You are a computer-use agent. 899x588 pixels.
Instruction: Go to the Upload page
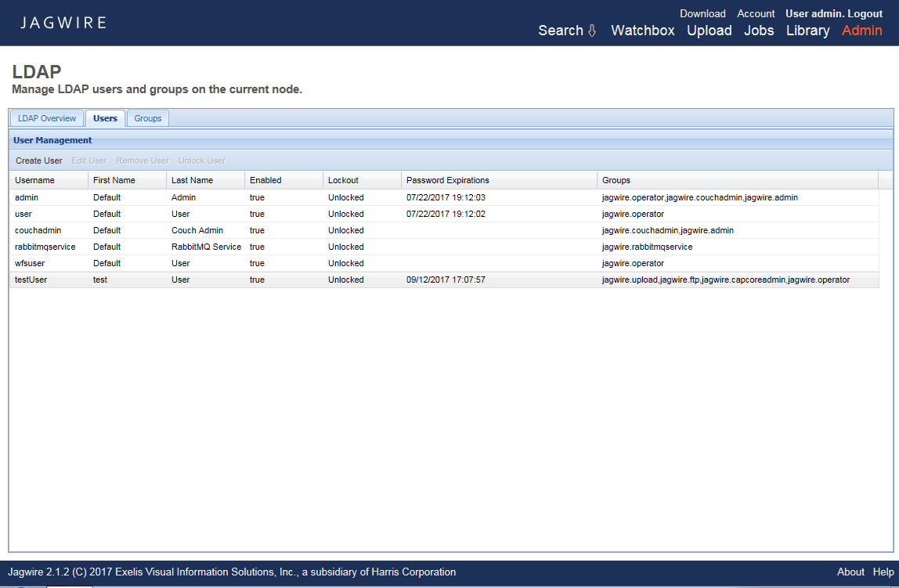[709, 31]
